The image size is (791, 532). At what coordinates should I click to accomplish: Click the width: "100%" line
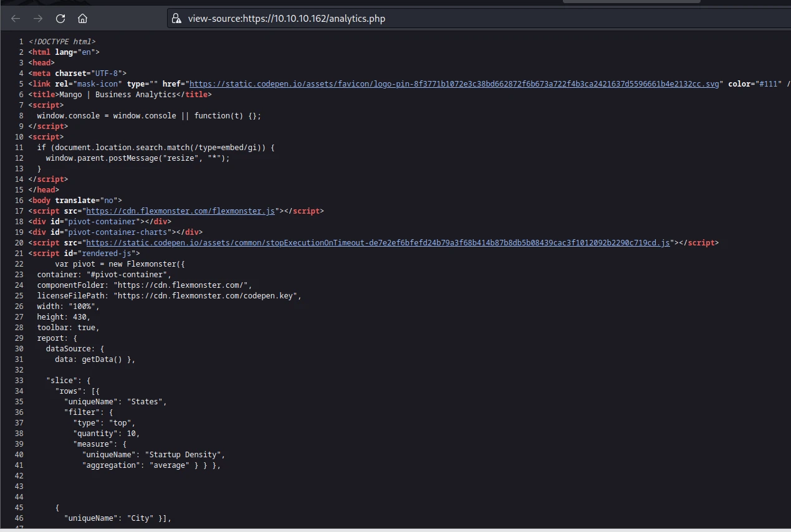pyautogui.click(x=68, y=306)
